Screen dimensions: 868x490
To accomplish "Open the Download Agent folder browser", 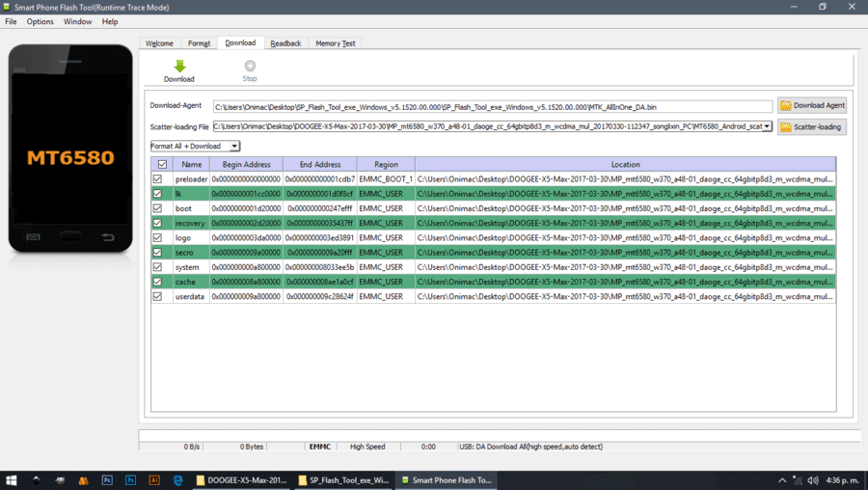I will (811, 105).
